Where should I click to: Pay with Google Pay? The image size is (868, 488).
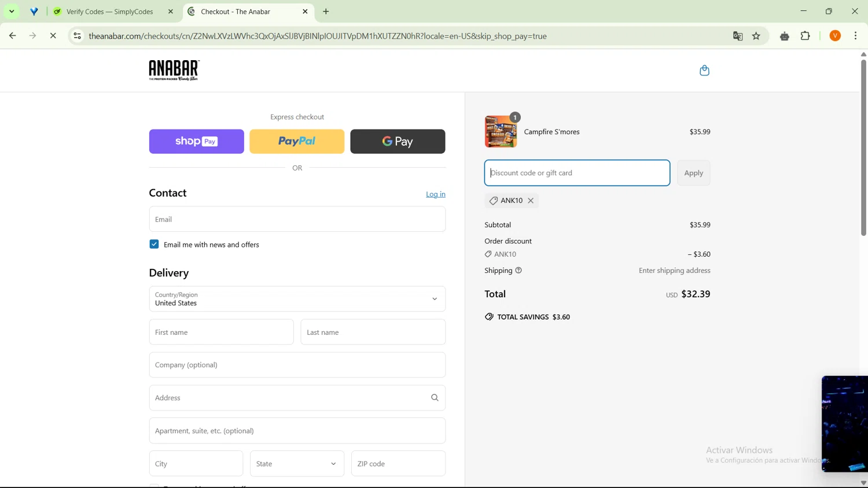pos(398,142)
